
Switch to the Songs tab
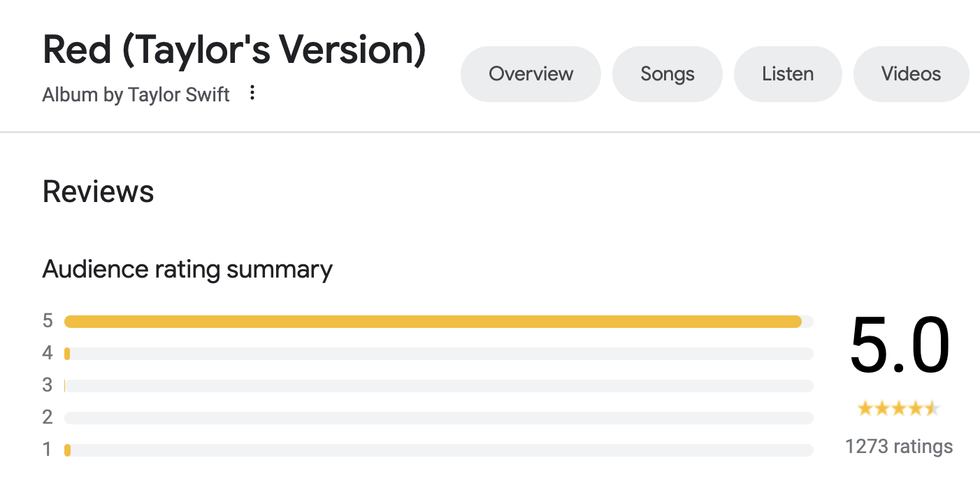click(x=667, y=73)
